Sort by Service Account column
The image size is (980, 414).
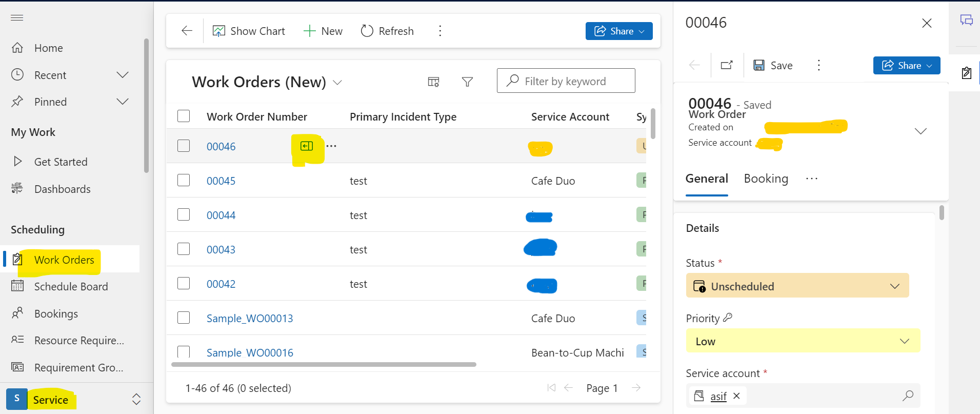[570, 116]
